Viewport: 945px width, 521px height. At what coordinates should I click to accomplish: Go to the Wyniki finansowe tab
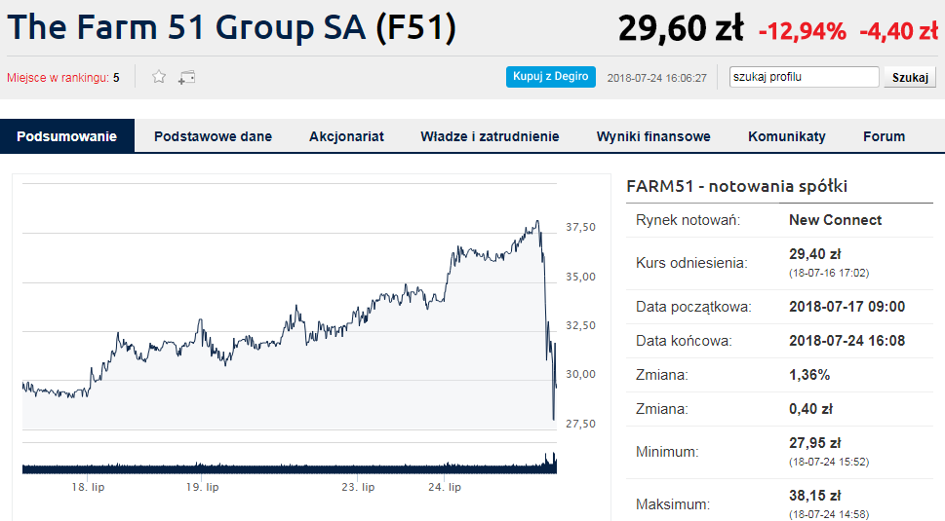pyautogui.click(x=653, y=137)
